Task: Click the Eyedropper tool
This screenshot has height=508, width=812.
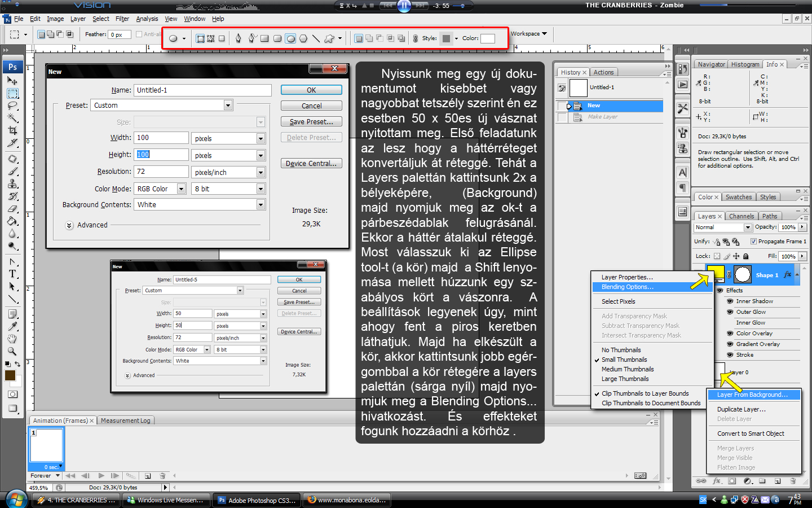Action: 12,326
